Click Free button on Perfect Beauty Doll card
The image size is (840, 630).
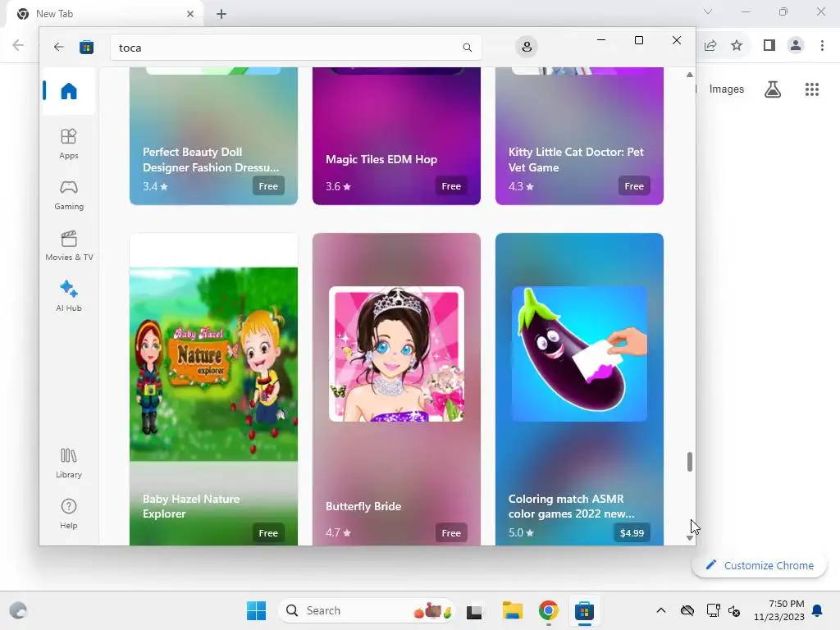pyautogui.click(x=268, y=186)
